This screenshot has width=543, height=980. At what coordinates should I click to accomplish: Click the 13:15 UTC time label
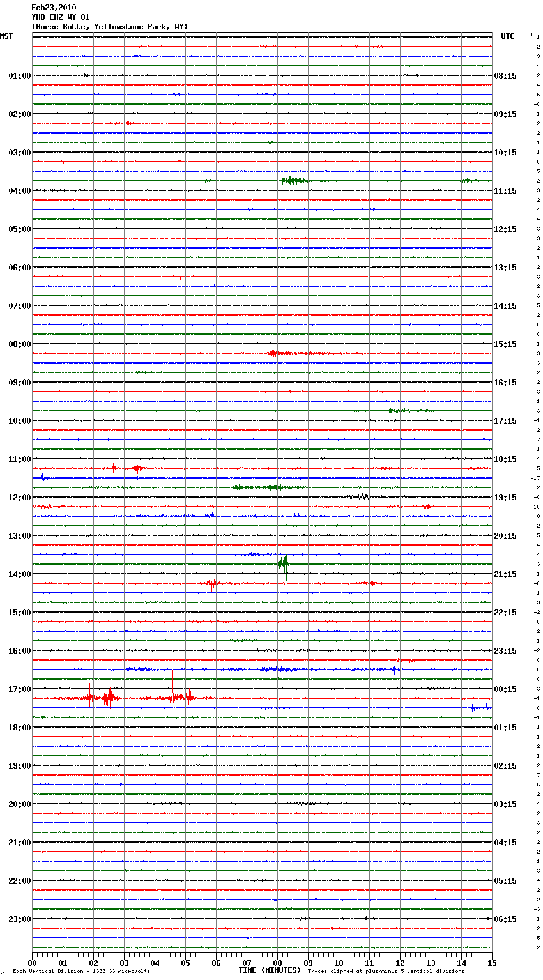click(505, 268)
